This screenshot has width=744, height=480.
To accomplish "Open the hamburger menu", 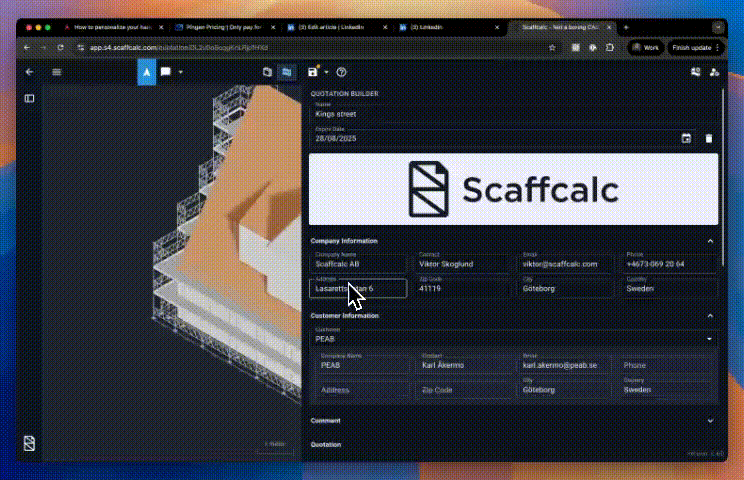I will [57, 72].
